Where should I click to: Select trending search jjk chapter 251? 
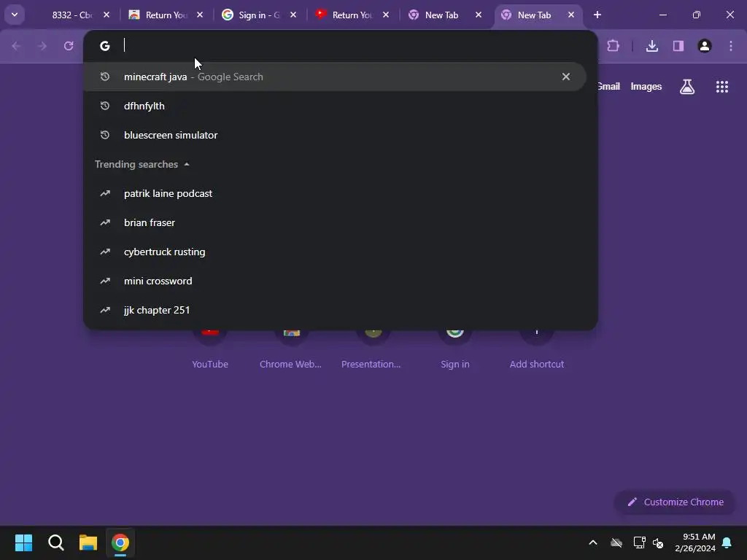pyautogui.click(x=334, y=310)
